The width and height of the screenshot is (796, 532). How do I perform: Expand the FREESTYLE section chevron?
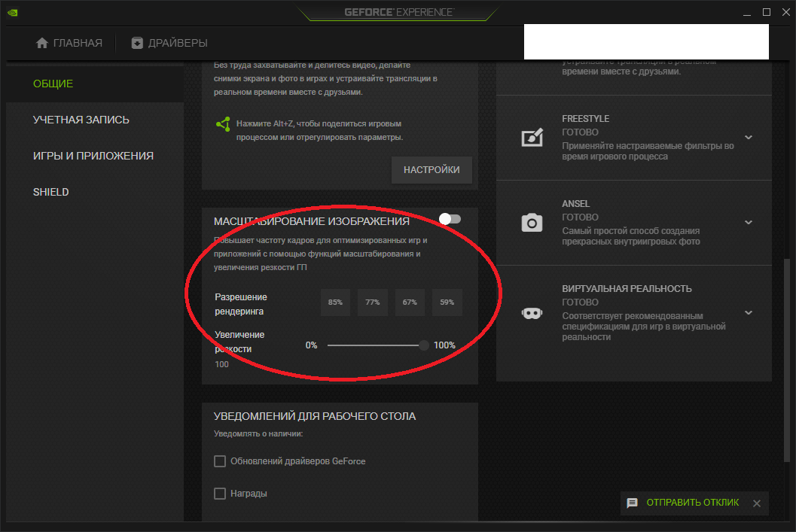click(749, 138)
